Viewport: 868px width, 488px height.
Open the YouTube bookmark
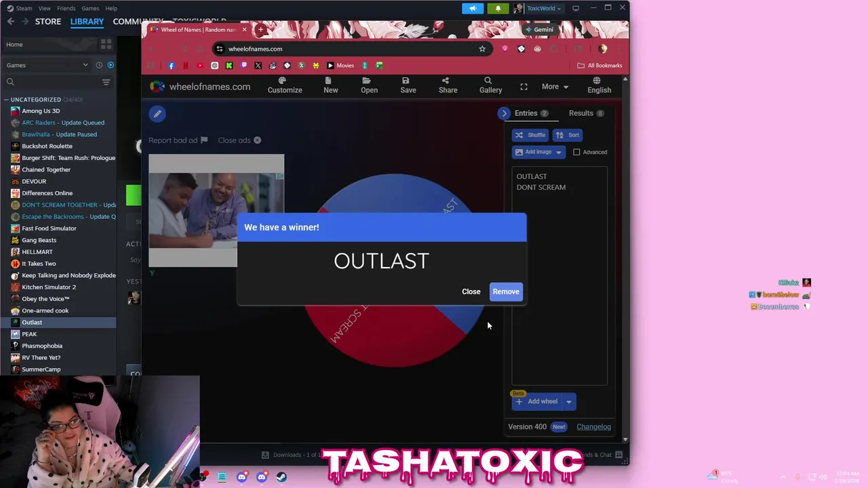coord(200,66)
